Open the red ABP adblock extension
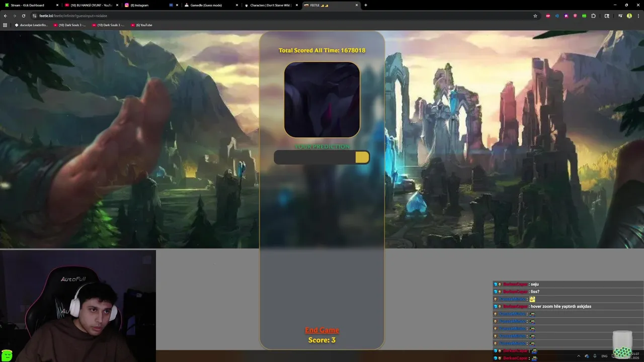The width and height of the screenshot is (644, 362). click(548, 16)
